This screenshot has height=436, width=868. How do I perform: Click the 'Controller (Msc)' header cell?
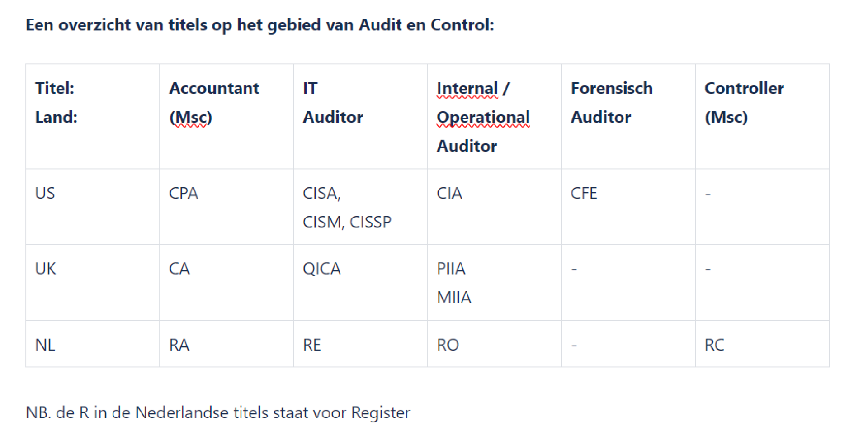pos(744,103)
